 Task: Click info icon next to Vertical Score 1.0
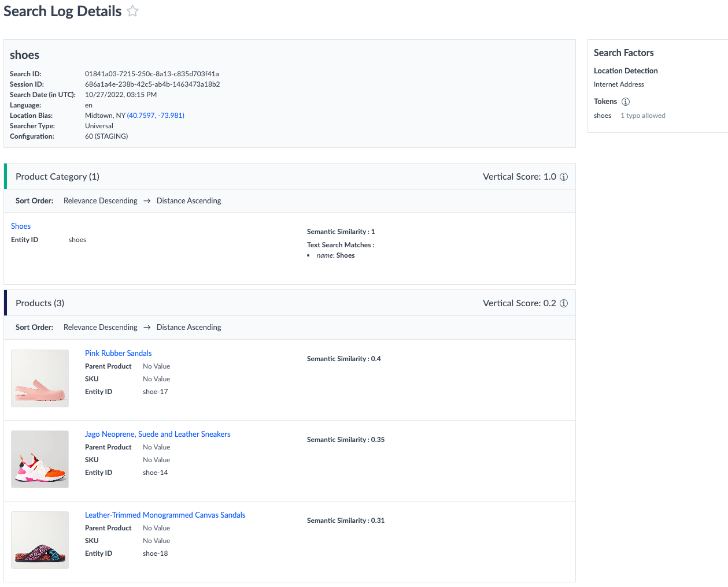pos(564,177)
